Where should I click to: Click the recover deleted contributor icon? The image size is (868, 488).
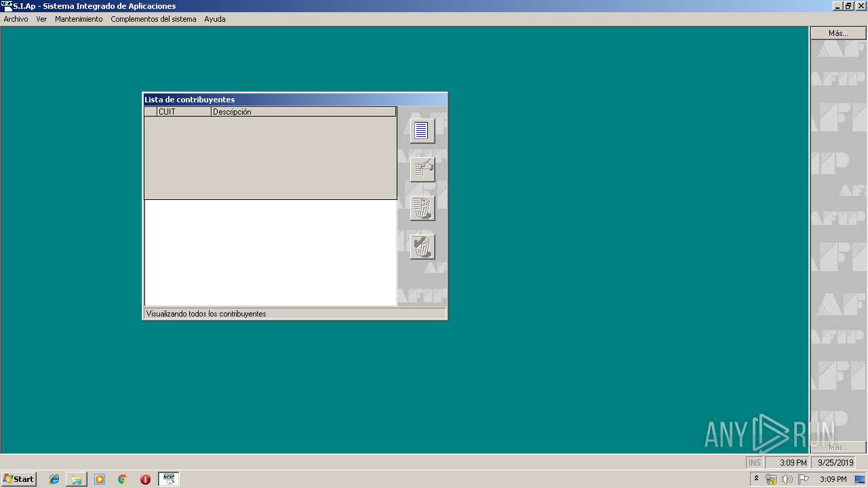pos(422,247)
